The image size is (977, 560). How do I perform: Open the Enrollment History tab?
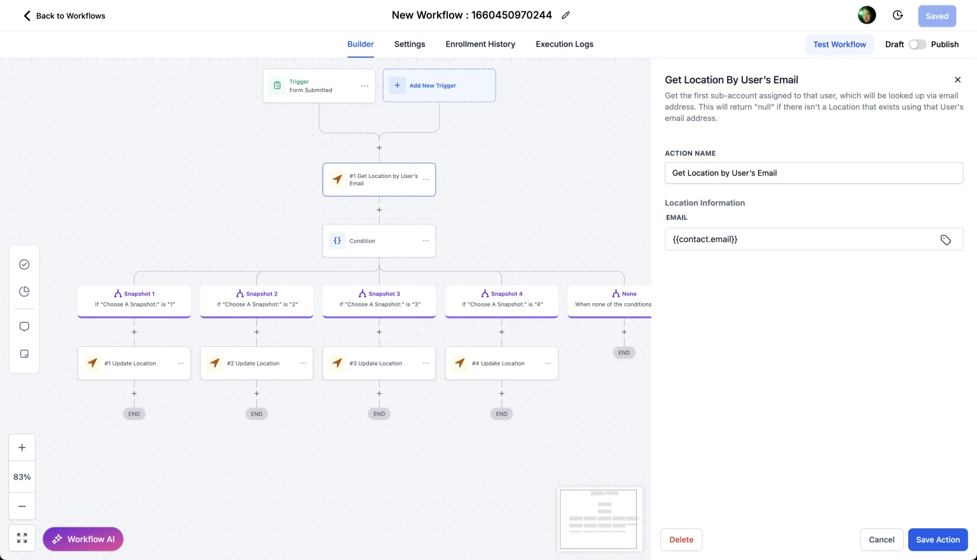coord(480,44)
